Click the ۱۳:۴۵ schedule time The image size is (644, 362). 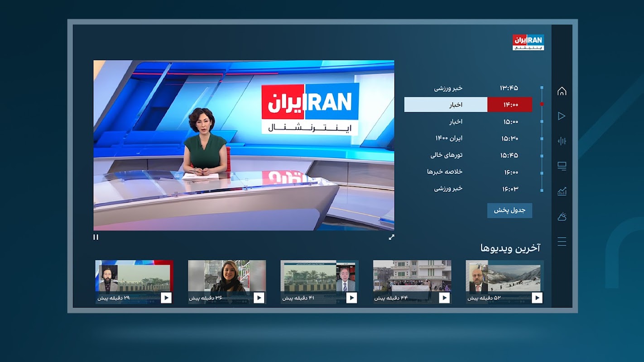tap(509, 88)
